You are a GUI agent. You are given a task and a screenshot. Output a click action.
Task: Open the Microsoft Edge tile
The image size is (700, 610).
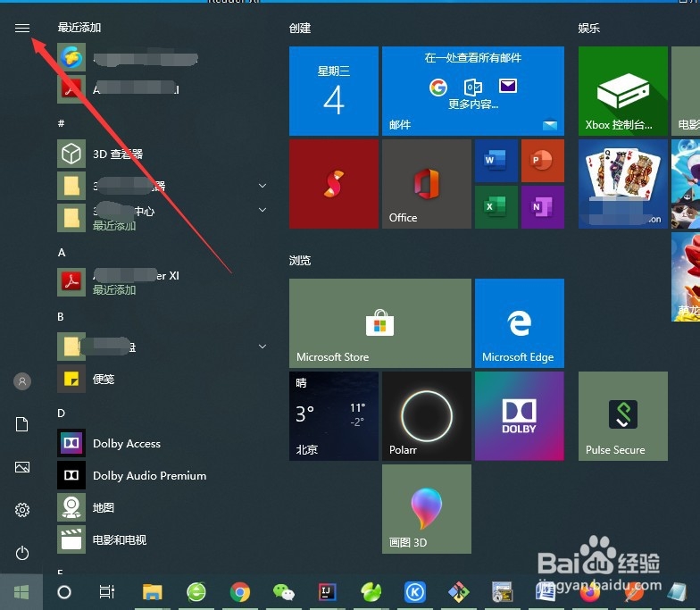click(520, 323)
